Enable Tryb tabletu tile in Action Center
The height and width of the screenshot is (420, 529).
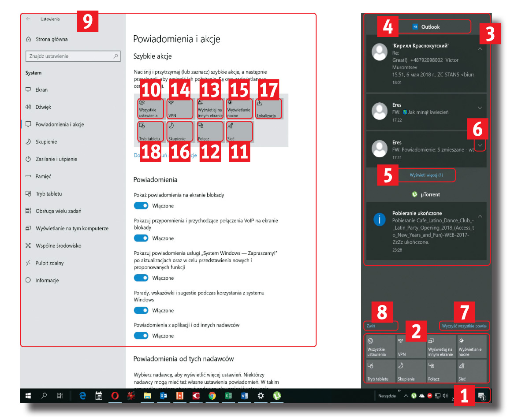380,371
